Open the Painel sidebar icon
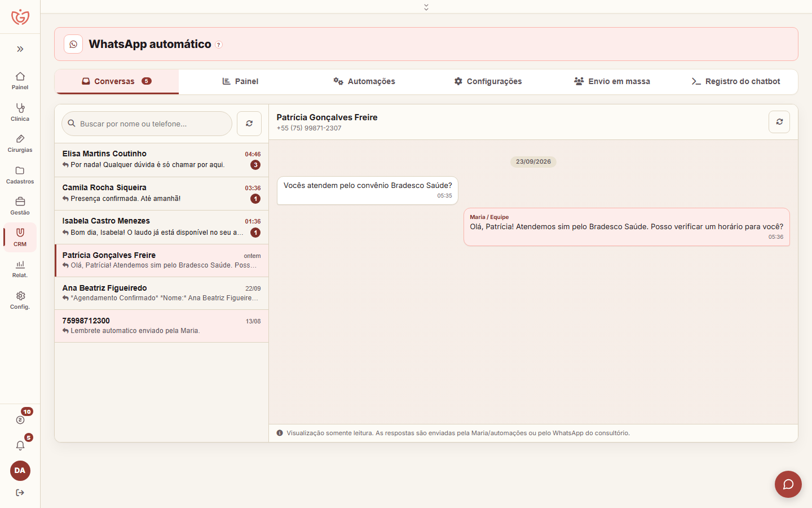Screen dimensions: 812x508 coord(20,81)
